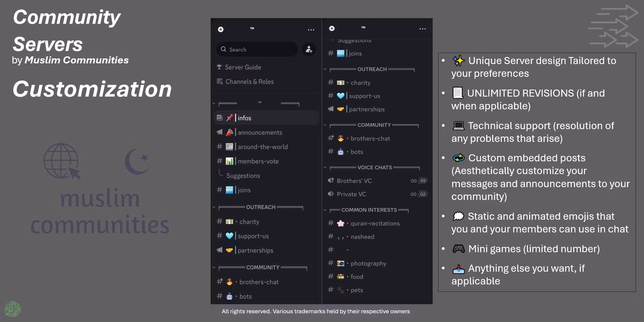The height and width of the screenshot is (322, 644).
Task: Select the nasheed channel
Action: 362,237
